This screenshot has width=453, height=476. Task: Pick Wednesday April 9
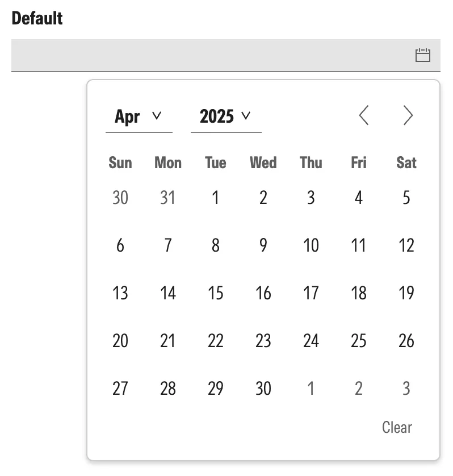click(263, 245)
